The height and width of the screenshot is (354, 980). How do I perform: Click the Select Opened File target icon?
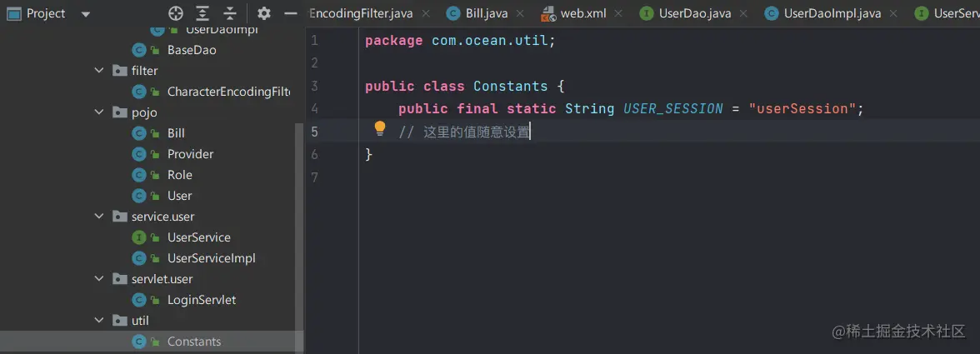point(177,13)
